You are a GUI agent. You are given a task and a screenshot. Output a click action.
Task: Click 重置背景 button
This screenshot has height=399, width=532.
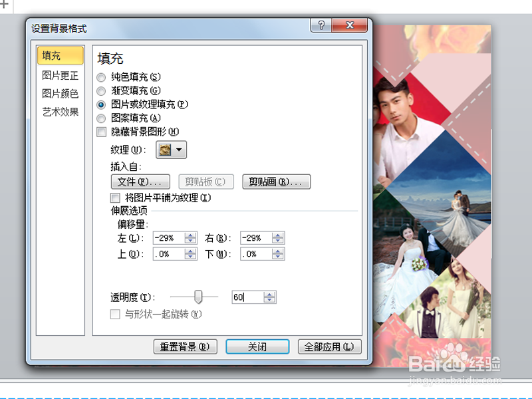point(186,346)
